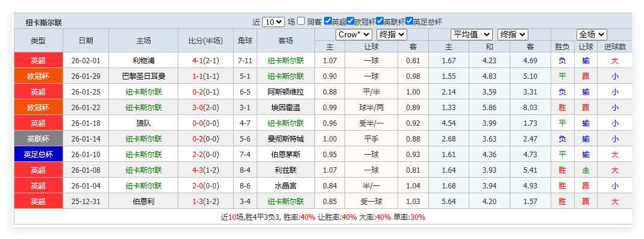Click the 进球数 column header

tap(615, 47)
